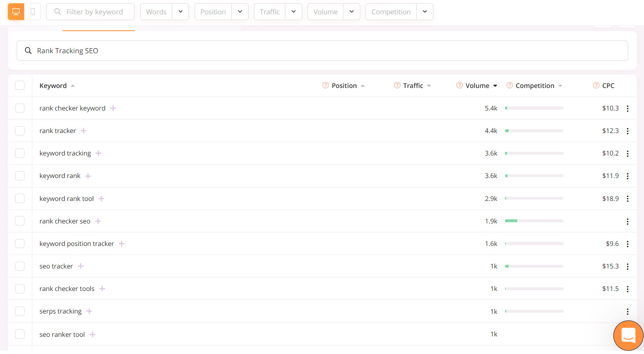Click competition bar for 'rank checker seo'
This screenshot has height=354, width=644.
534,221
